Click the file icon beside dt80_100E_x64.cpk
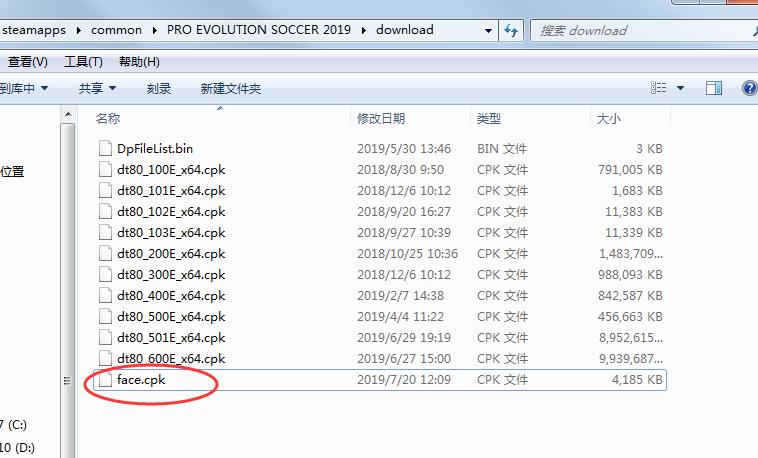This screenshot has width=758, height=458. 105,169
